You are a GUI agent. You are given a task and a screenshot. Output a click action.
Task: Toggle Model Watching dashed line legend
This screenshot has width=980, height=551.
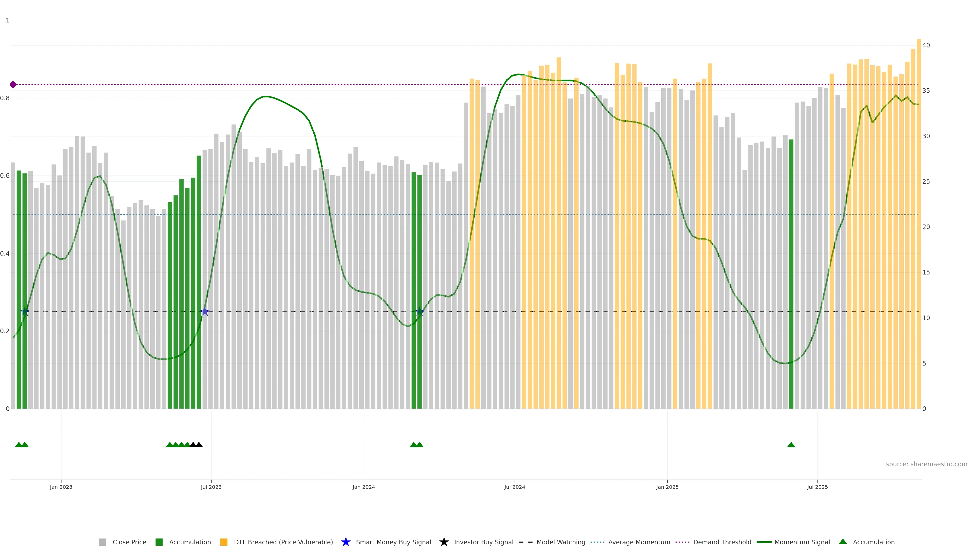click(x=560, y=542)
